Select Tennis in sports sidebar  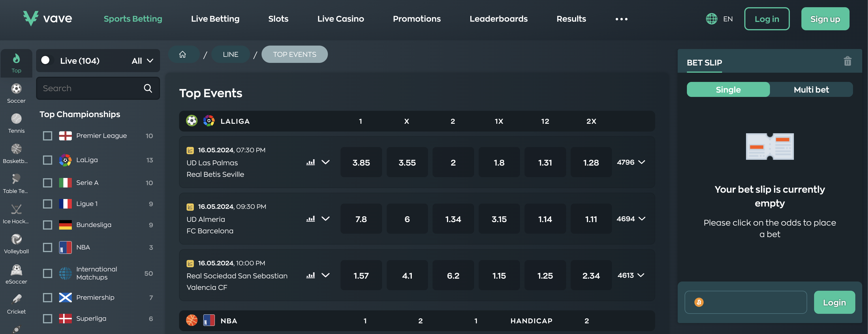(16, 123)
